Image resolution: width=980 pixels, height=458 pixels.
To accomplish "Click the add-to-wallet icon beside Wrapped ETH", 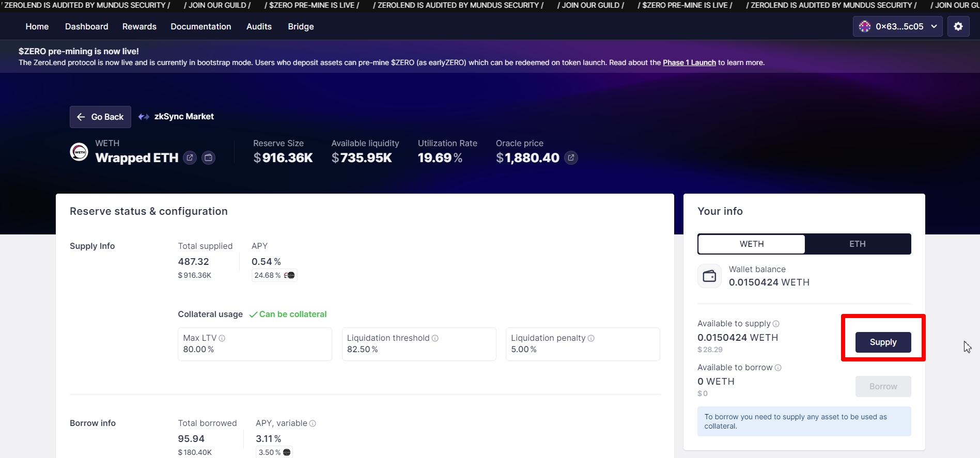I will point(209,158).
